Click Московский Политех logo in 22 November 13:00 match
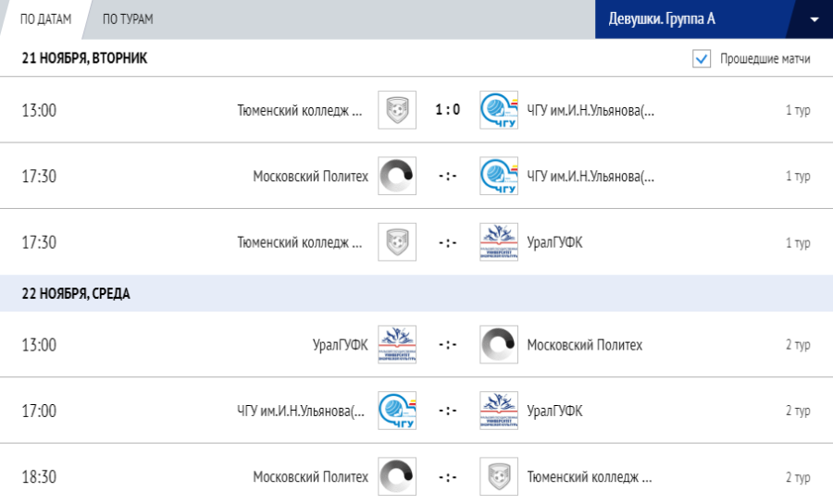The width and height of the screenshot is (833, 504). [499, 345]
